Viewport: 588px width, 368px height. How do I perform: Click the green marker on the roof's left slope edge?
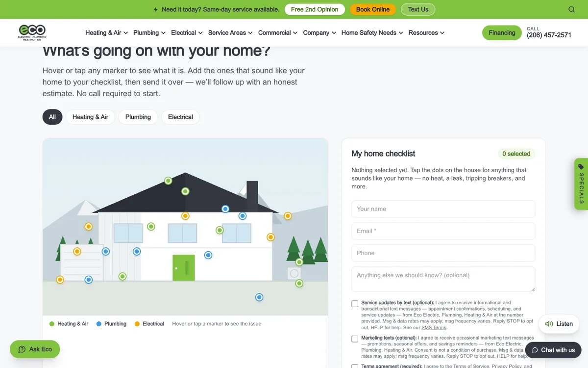[168, 181]
